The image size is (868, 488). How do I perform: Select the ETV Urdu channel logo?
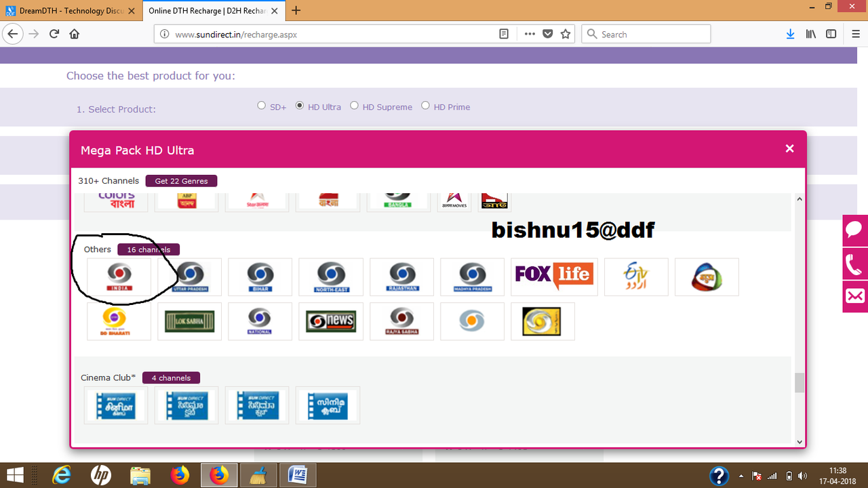(636, 277)
